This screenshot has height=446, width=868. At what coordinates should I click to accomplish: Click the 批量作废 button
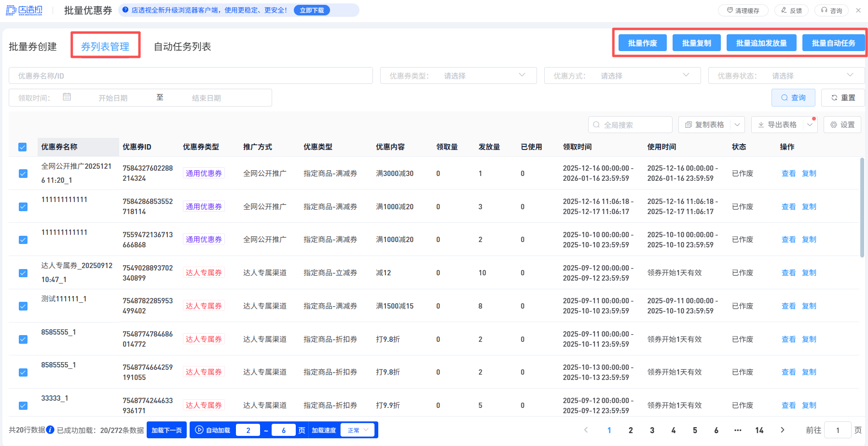tap(642, 43)
